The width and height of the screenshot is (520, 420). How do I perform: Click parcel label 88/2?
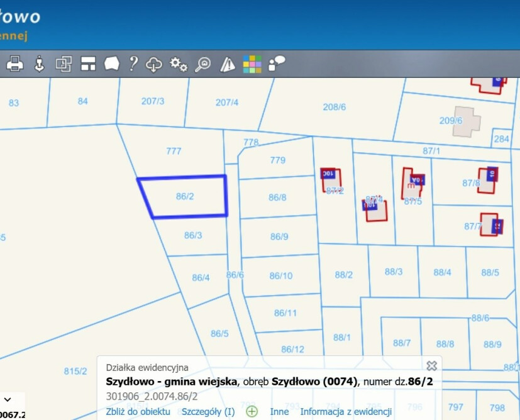point(343,275)
